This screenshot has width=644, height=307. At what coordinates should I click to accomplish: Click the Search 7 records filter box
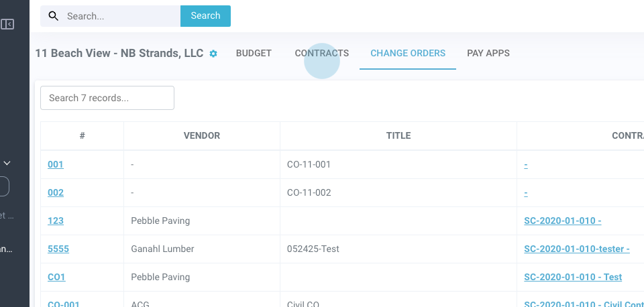point(107,98)
